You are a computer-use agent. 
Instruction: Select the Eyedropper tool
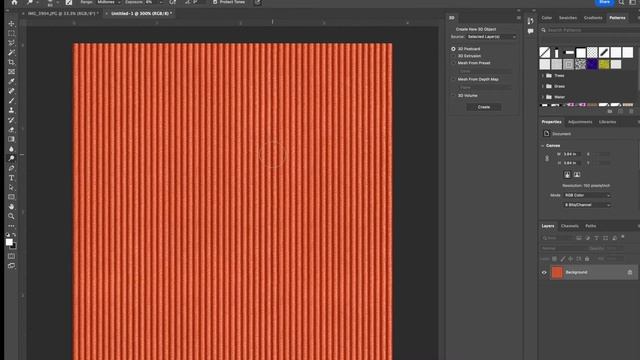pos(11,81)
